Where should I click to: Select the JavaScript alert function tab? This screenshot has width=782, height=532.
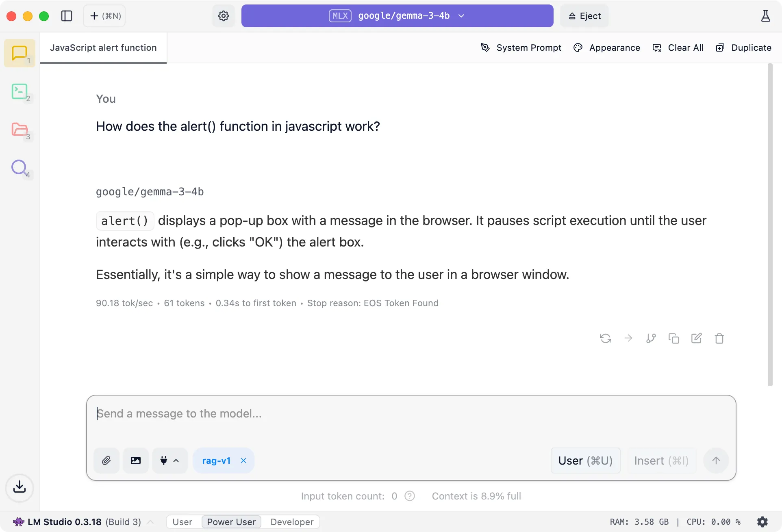(103, 48)
